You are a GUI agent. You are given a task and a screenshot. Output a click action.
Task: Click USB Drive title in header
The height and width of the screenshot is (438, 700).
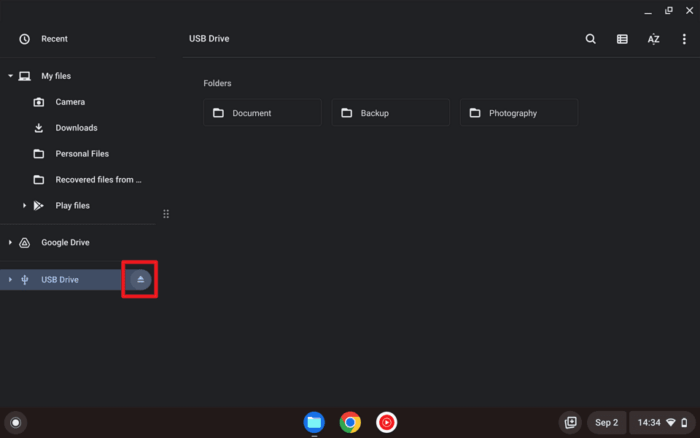[209, 39]
